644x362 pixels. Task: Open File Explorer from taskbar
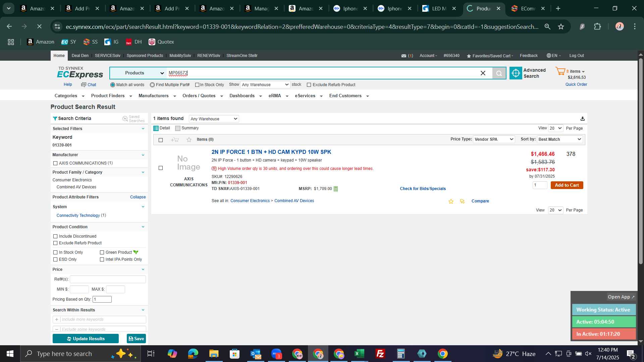pyautogui.click(x=214, y=354)
